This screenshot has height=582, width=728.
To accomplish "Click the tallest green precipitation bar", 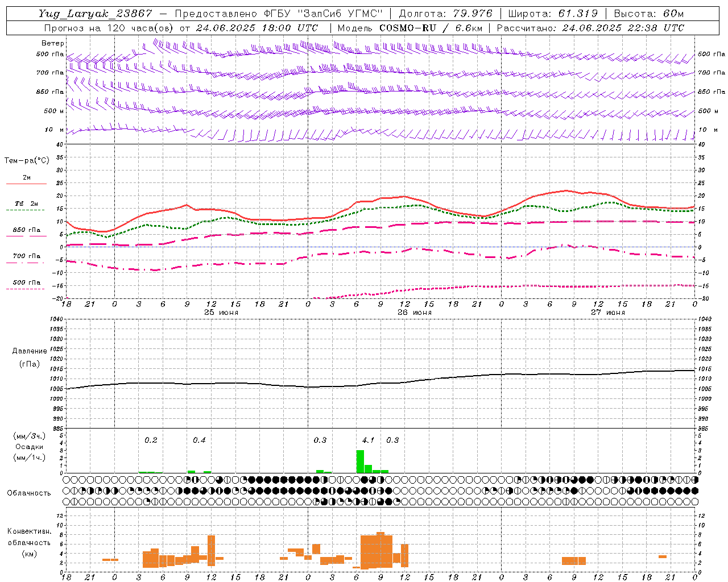I will (360, 462).
